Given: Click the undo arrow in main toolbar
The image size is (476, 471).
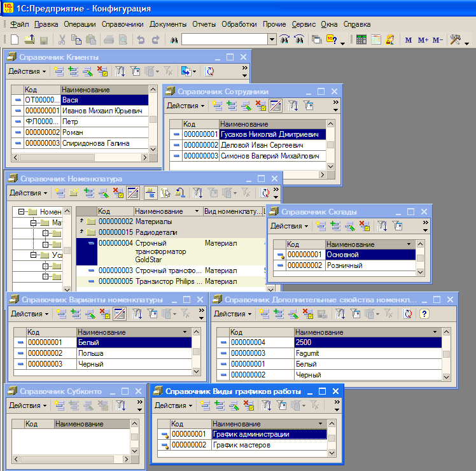Looking at the screenshot, I should 141,39.
